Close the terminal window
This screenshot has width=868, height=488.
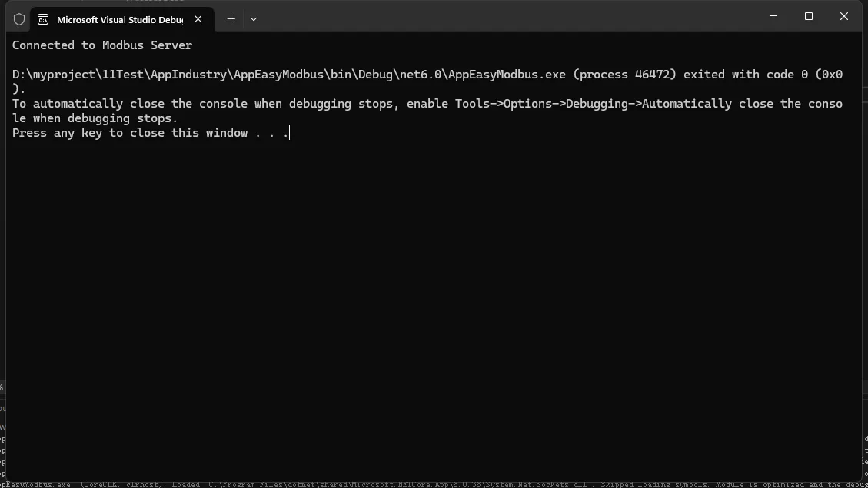[x=844, y=16]
